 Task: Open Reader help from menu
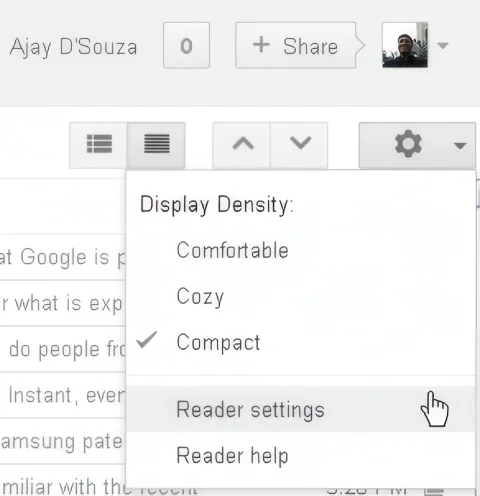[x=301, y=455]
